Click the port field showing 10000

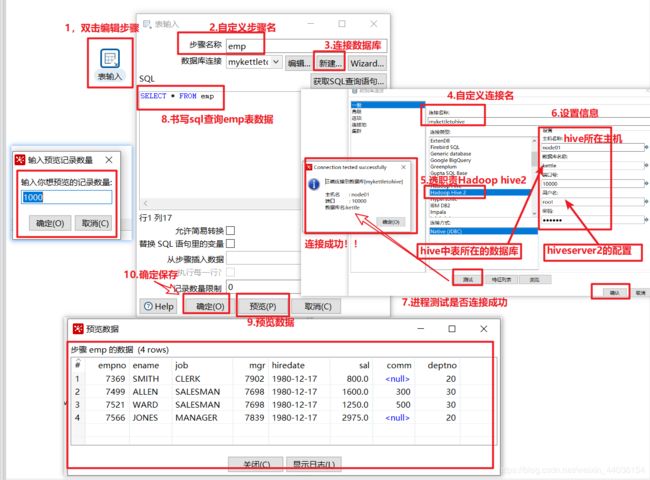[x=593, y=184]
